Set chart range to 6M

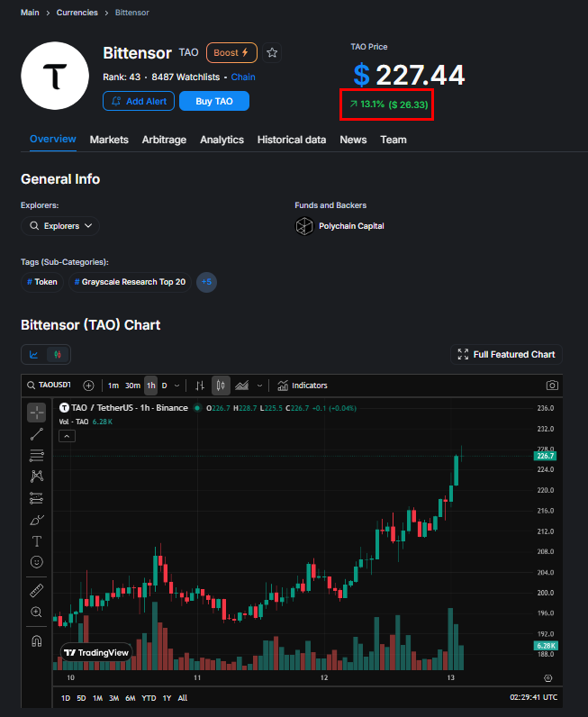pyautogui.click(x=131, y=698)
